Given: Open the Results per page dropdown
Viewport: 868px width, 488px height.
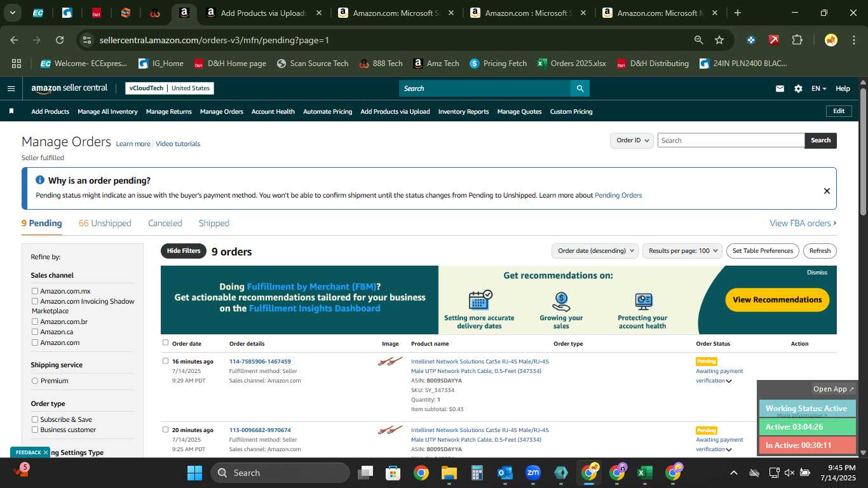Looking at the screenshot, I should click(x=682, y=251).
